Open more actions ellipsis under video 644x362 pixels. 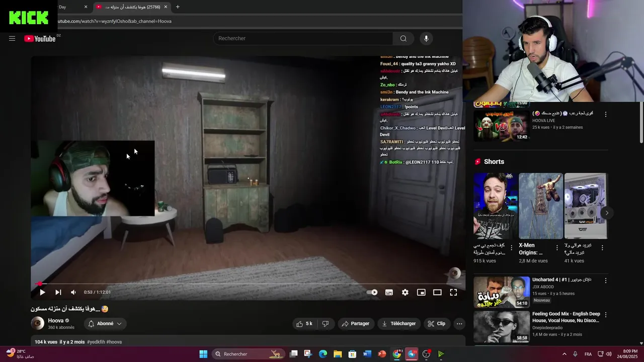[x=459, y=324]
